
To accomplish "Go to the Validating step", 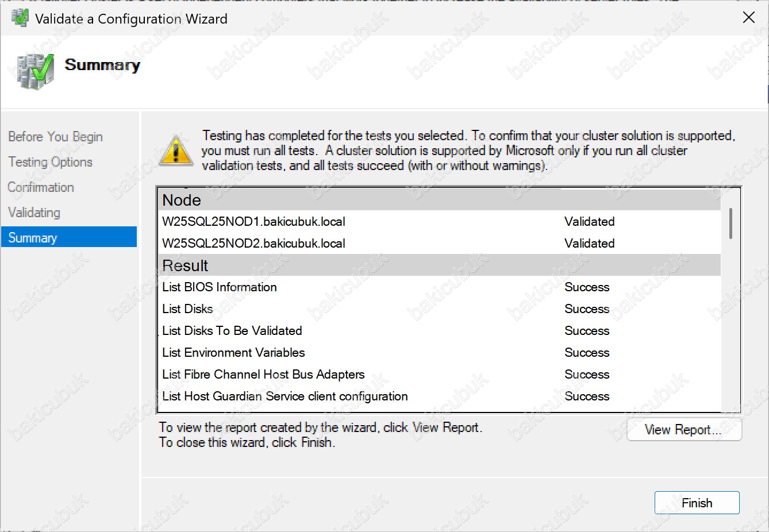I will tap(34, 213).
